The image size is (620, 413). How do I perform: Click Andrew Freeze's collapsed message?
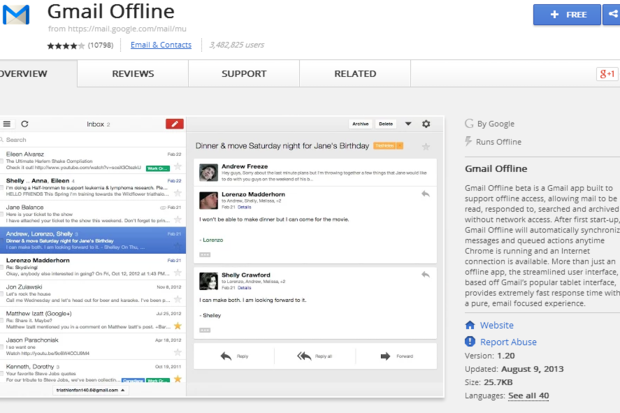point(315,172)
